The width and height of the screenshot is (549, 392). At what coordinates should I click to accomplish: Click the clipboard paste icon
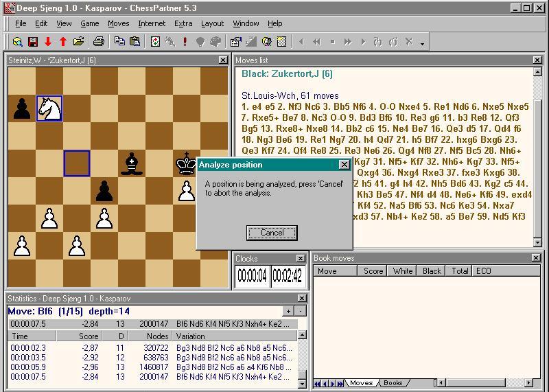[x=135, y=42]
